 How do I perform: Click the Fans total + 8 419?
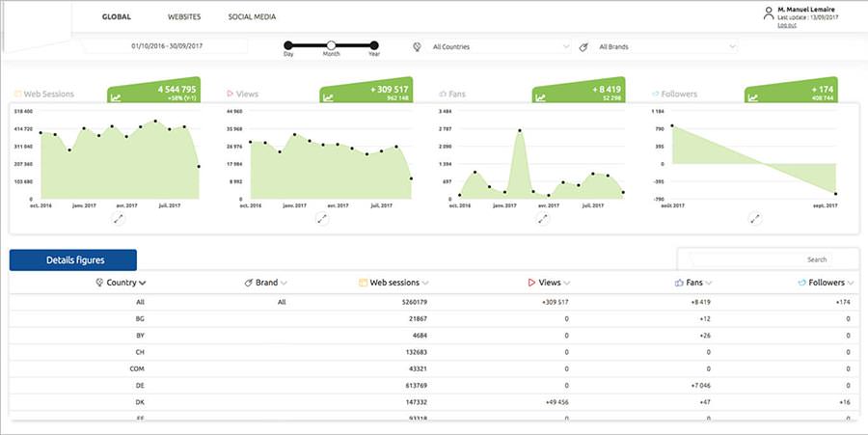(x=607, y=89)
